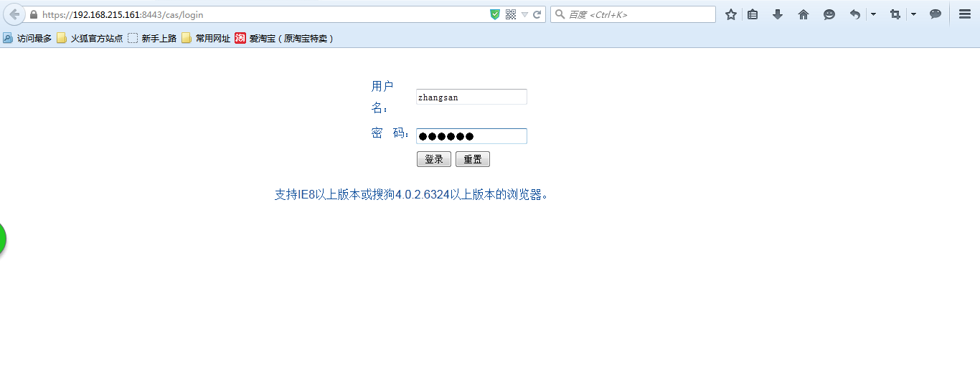Screen dimensions: 980x392
Task: Click the URL address bar text
Action: (123, 14)
